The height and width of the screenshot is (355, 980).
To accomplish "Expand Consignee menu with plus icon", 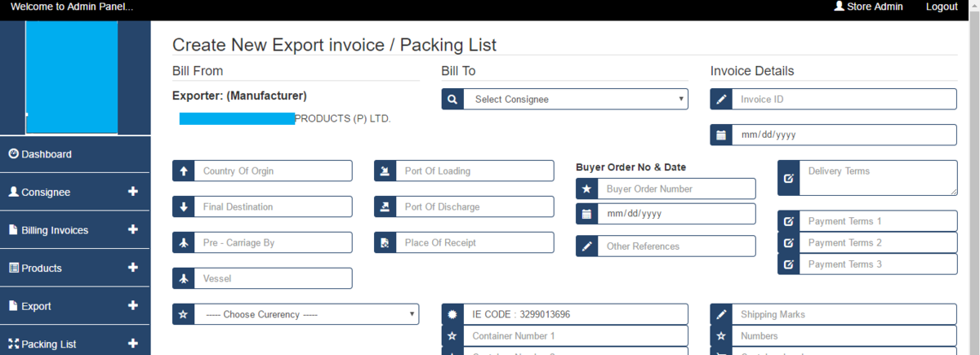I will point(133,192).
